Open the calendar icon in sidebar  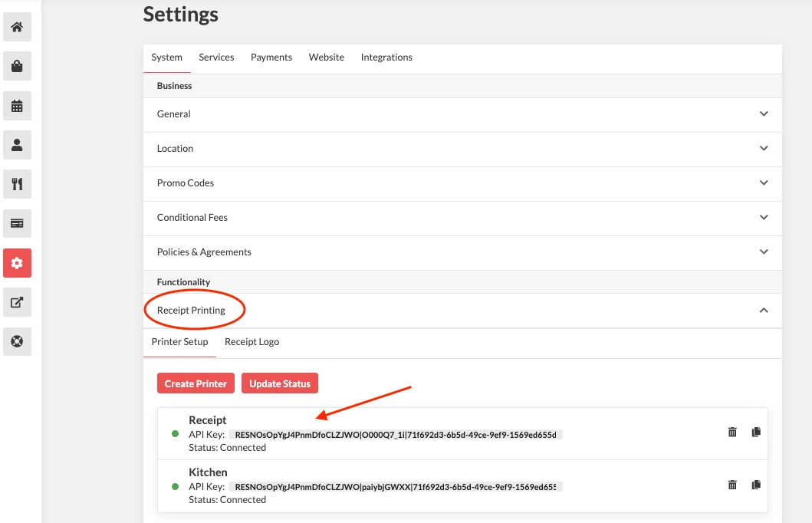[x=17, y=106]
